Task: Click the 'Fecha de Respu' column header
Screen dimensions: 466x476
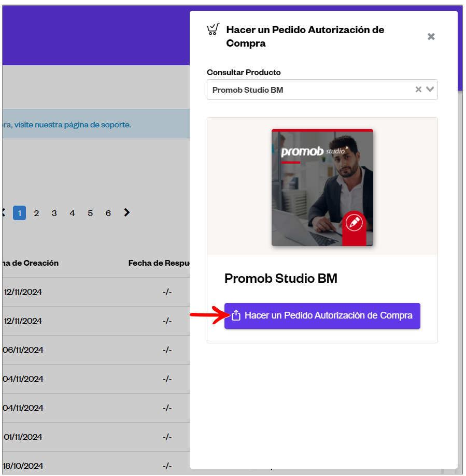Action: [159, 263]
